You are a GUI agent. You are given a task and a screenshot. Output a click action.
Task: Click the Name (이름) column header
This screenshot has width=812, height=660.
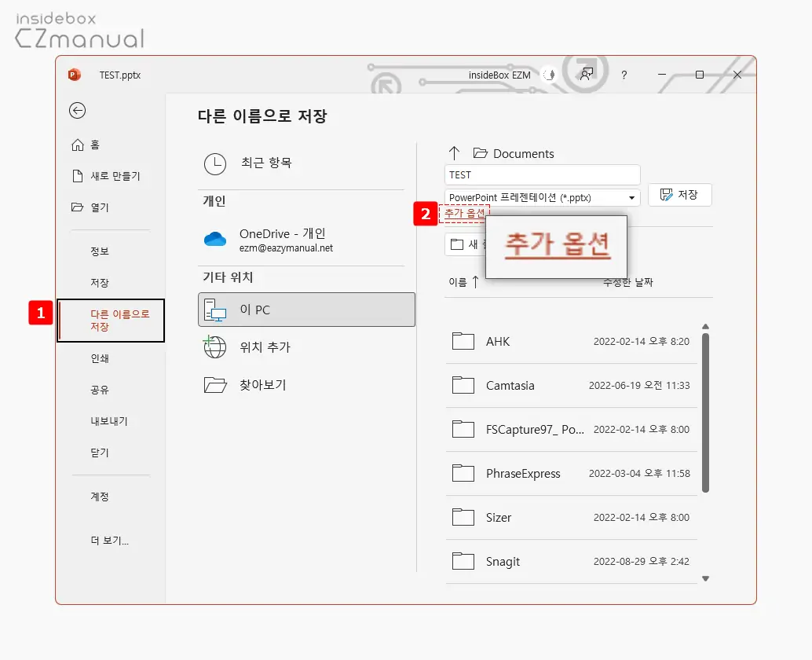click(x=458, y=282)
